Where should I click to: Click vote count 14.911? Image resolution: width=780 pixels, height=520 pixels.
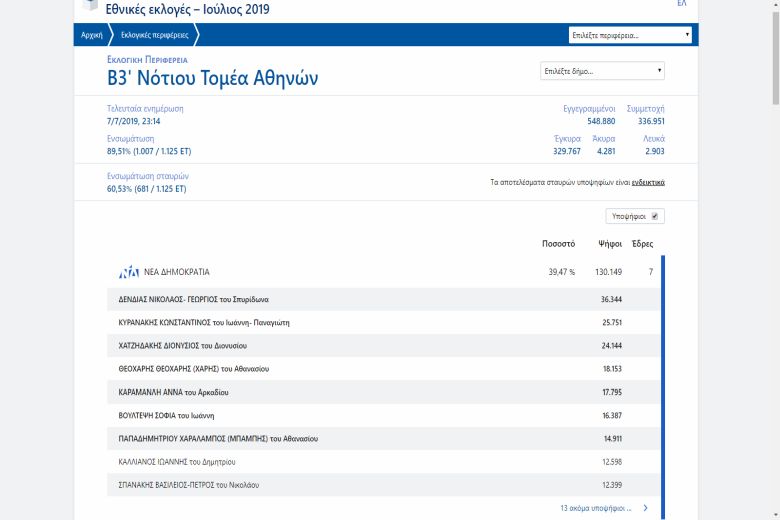coord(613,438)
